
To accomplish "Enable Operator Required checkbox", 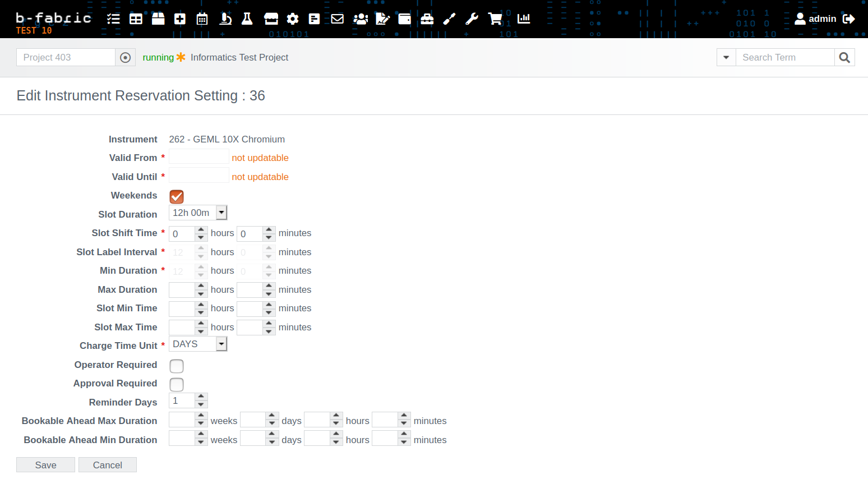I will pyautogui.click(x=177, y=366).
